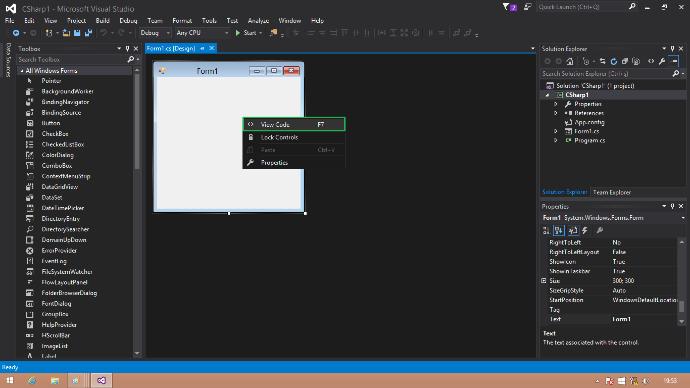Click the Open File folder icon in toolbar
690x388 pixels.
click(66, 33)
